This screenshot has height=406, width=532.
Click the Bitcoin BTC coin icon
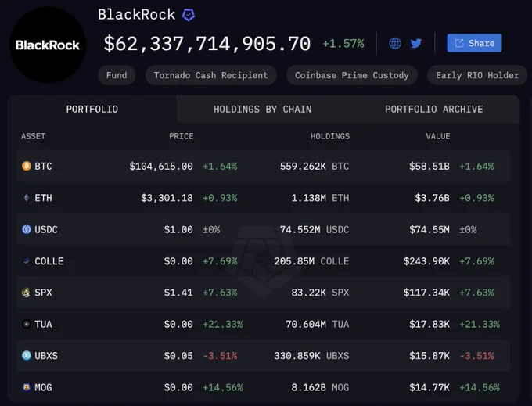(27, 166)
